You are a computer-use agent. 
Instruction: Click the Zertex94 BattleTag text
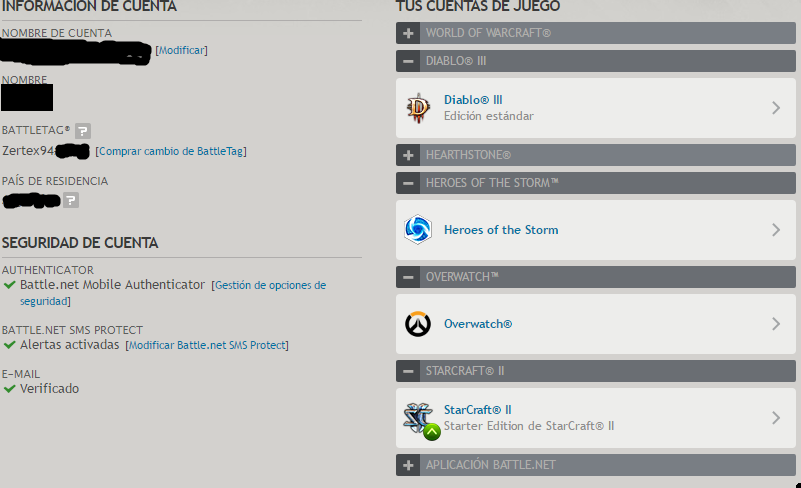click(28, 151)
